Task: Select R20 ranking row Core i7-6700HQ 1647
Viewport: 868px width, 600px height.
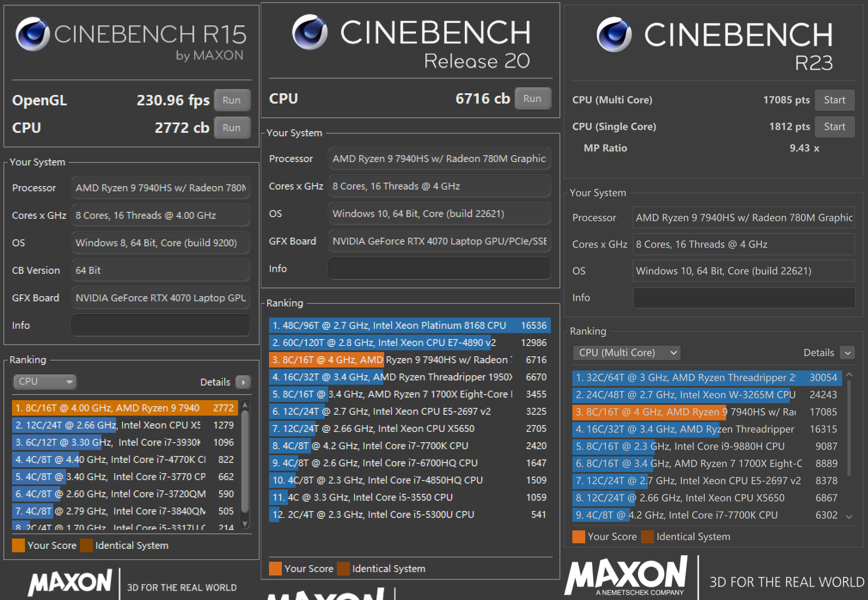Action: pyautogui.click(x=410, y=463)
